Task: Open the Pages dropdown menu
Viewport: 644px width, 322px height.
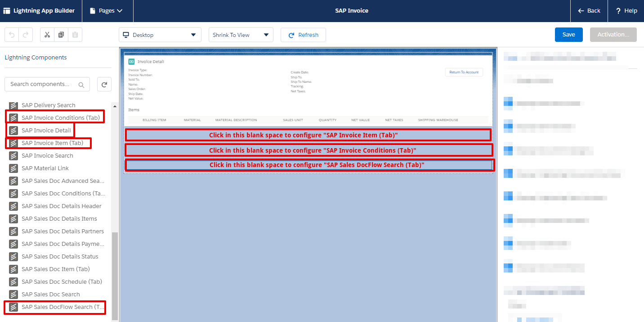Action: pos(107,11)
